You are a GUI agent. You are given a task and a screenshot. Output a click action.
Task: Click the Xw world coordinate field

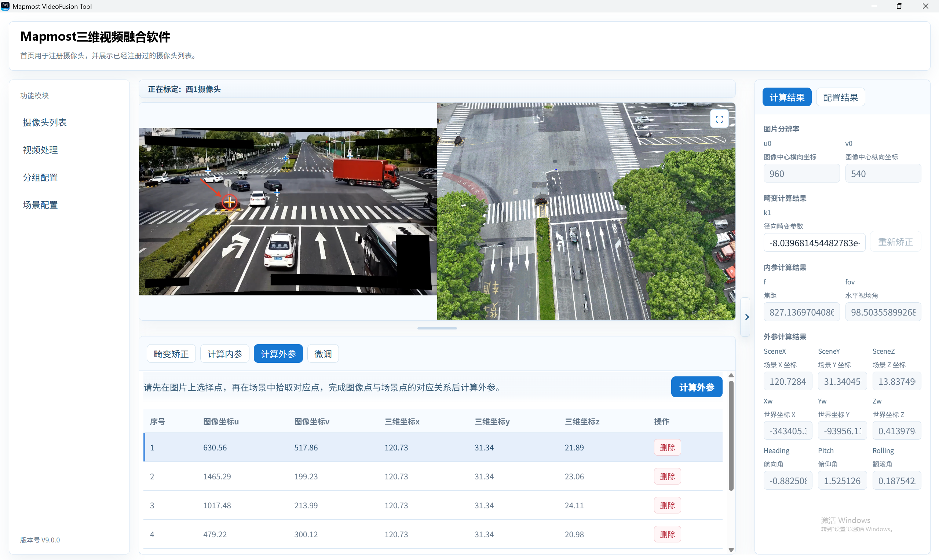point(788,431)
